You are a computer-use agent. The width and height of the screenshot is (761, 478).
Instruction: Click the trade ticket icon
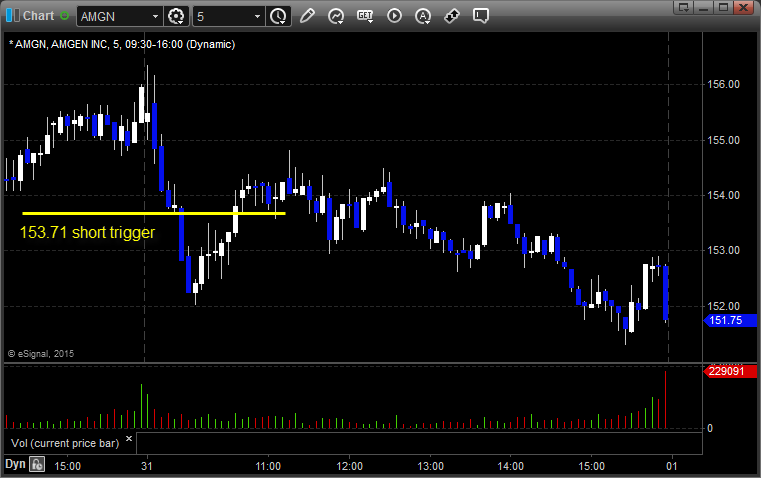click(452, 16)
